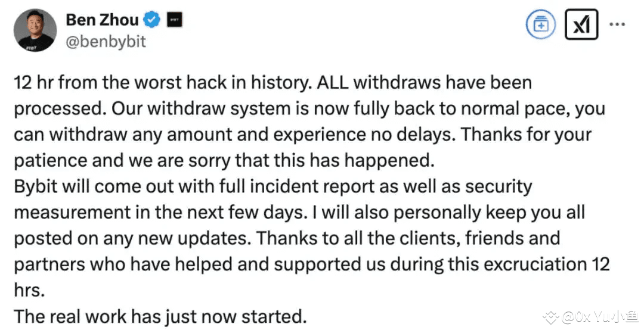Click the line starting 'measurement in the next'

(299, 213)
